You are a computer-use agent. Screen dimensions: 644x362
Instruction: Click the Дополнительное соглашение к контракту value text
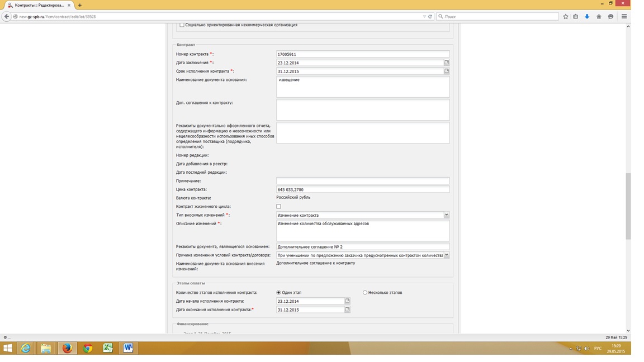pyautogui.click(x=315, y=263)
